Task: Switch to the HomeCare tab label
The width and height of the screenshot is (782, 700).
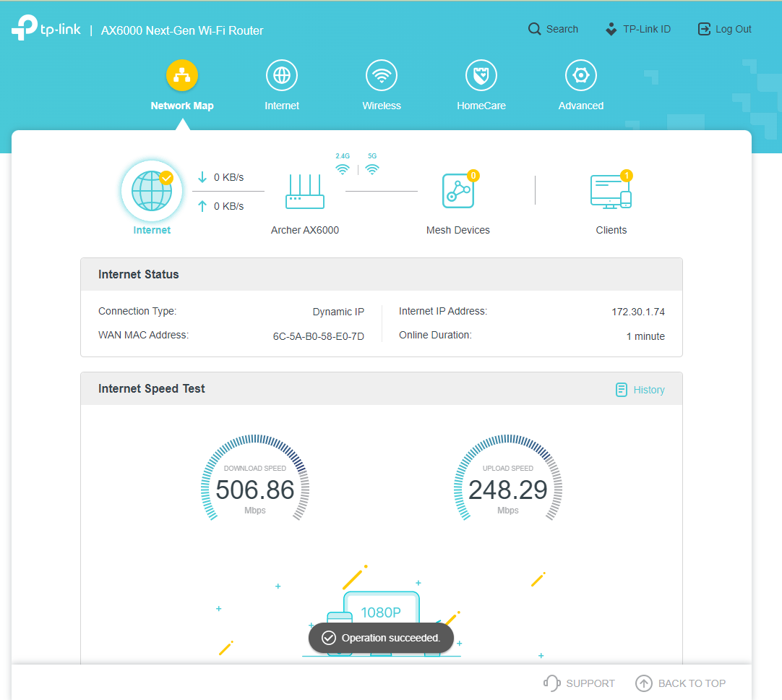Action: 481,106
